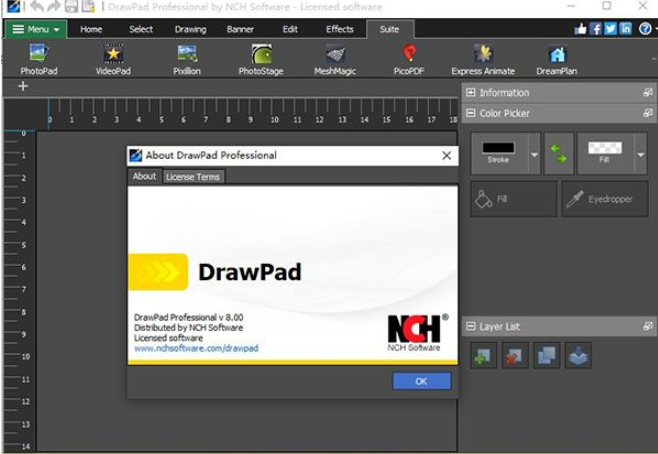Screen dimensions: 658x454
Task: Click the save disk icon in title bar
Action: [x=71, y=6]
